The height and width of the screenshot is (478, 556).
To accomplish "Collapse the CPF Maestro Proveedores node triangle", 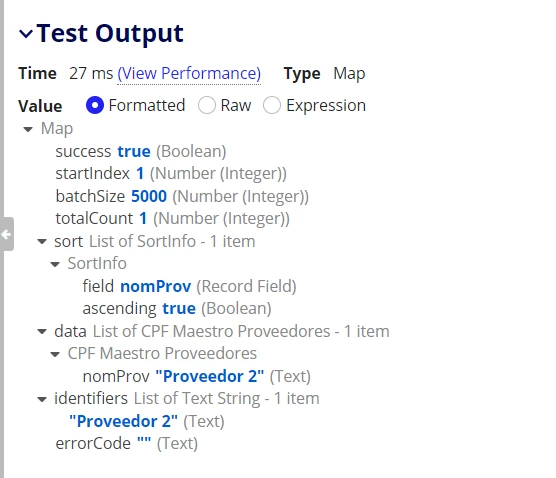I will coord(55,354).
